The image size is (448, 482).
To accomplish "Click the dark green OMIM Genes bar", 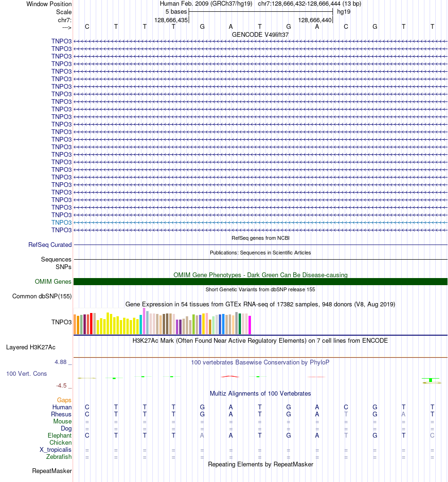I will tap(260, 281).
